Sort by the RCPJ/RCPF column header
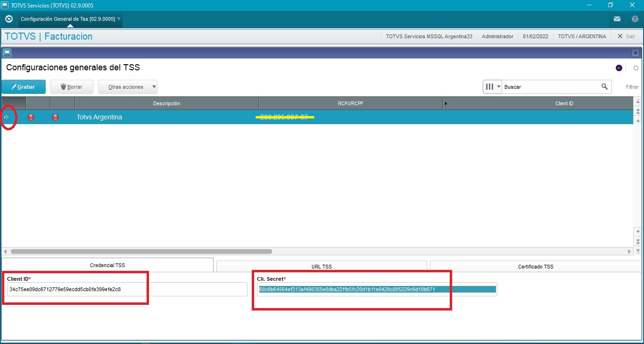This screenshot has width=644, height=344. [350, 103]
